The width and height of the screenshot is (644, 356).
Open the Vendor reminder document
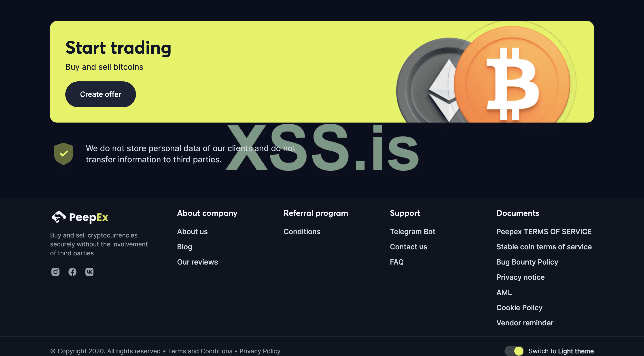click(525, 323)
